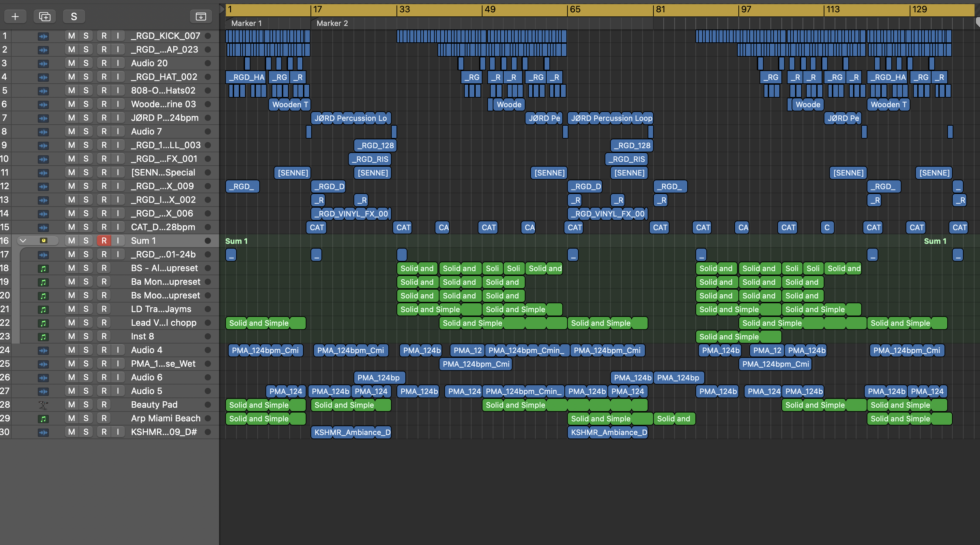Screen dimensions: 980x545
Task: Add a new track with plus button
Action: pyautogui.click(x=15, y=16)
